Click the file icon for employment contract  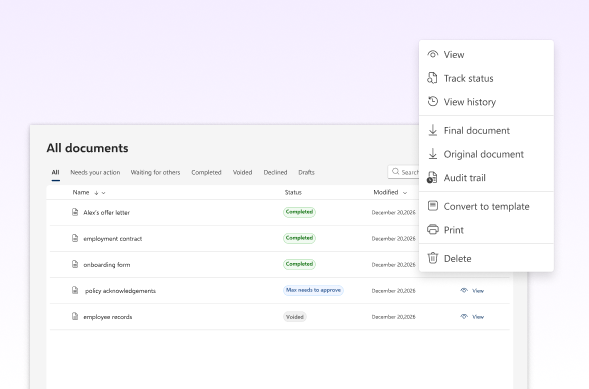click(75, 238)
